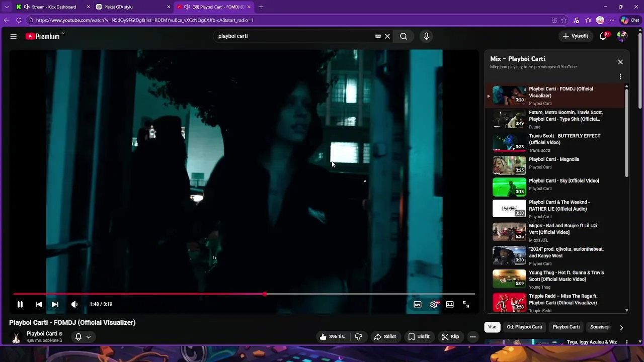Skip to next video

(x=55, y=304)
